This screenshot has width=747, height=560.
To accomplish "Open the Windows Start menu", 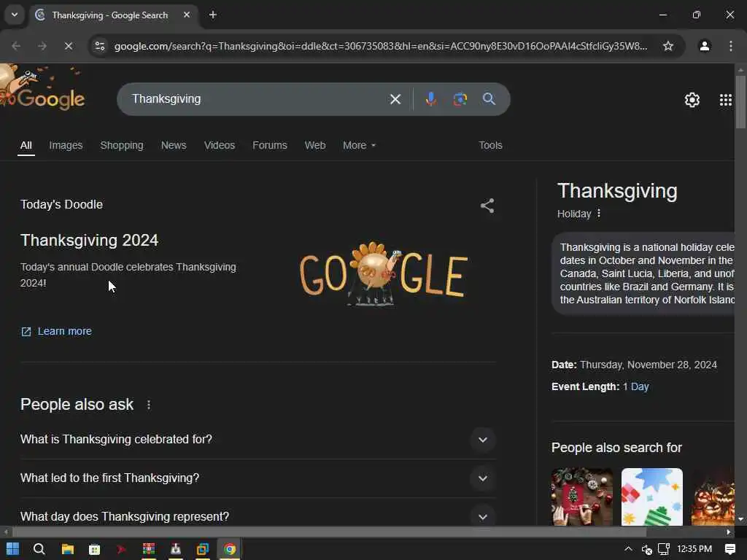I will click(13, 549).
